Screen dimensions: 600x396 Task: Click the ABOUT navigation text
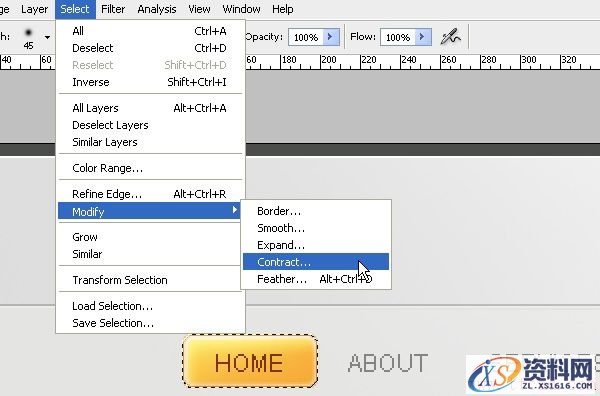pyautogui.click(x=388, y=363)
